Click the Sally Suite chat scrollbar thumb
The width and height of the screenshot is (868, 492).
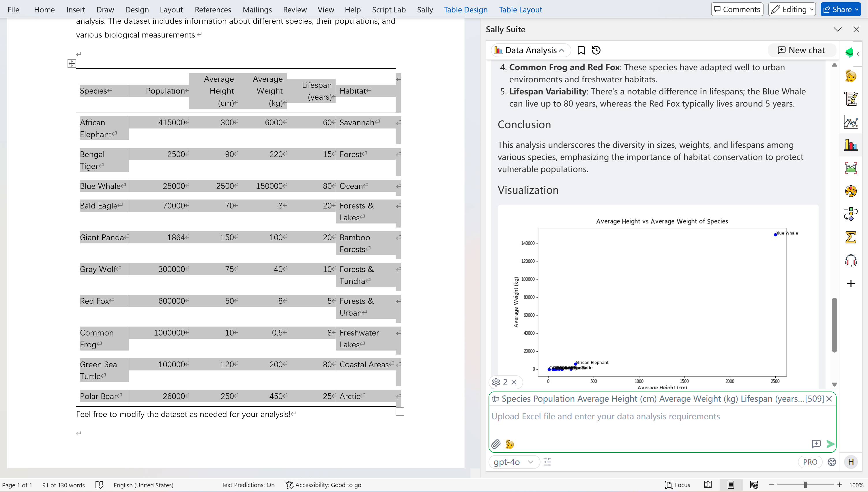(834, 325)
